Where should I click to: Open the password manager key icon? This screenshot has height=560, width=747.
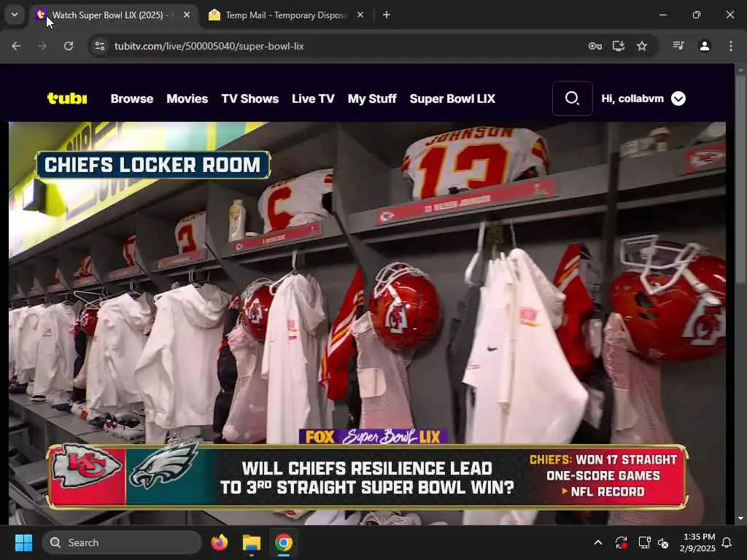(595, 46)
